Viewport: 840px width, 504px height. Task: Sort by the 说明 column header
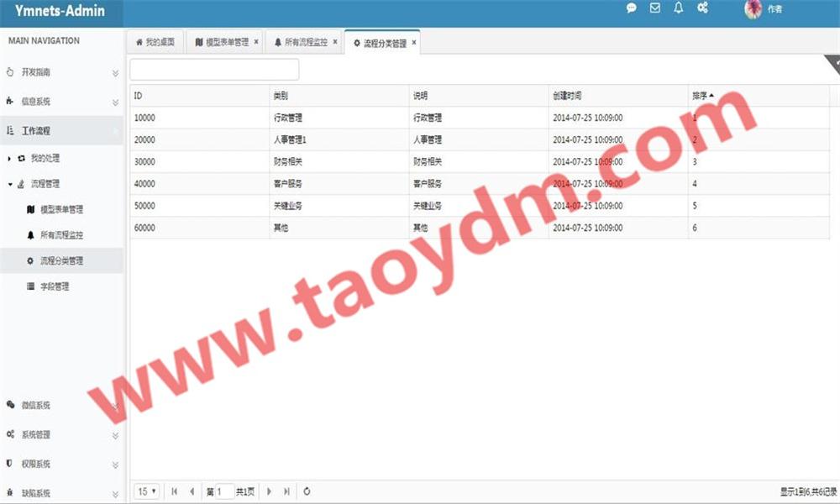[x=479, y=95]
